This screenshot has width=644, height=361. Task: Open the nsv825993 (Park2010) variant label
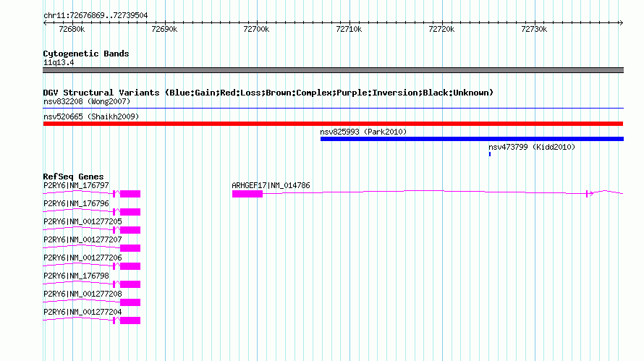click(363, 132)
